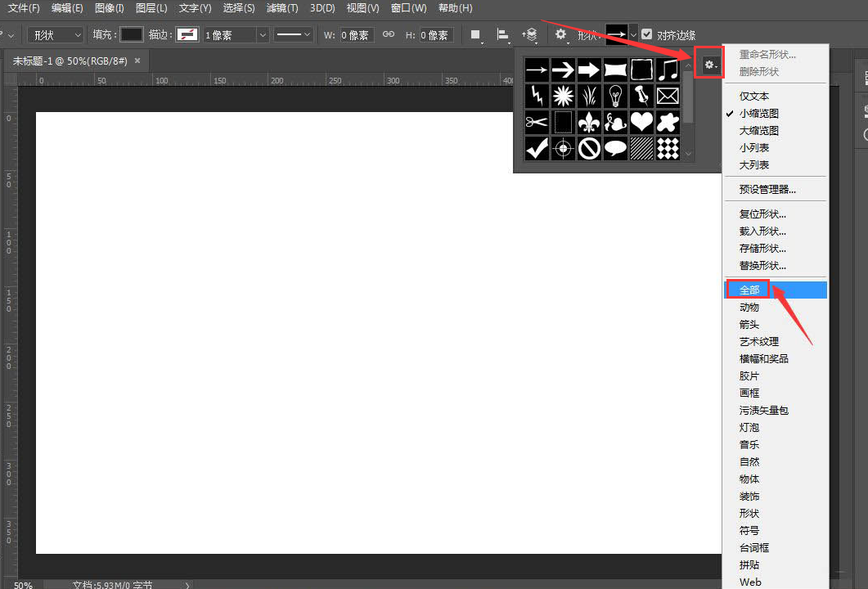The height and width of the screenshot is (589, 868).
Task: Open the 窗口(W) menu
Action: tap(408, 8)
